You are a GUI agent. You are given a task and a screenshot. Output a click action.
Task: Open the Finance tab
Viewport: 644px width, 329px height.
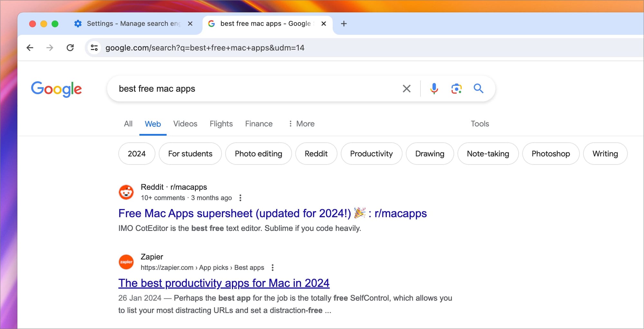tap(259, 124)
